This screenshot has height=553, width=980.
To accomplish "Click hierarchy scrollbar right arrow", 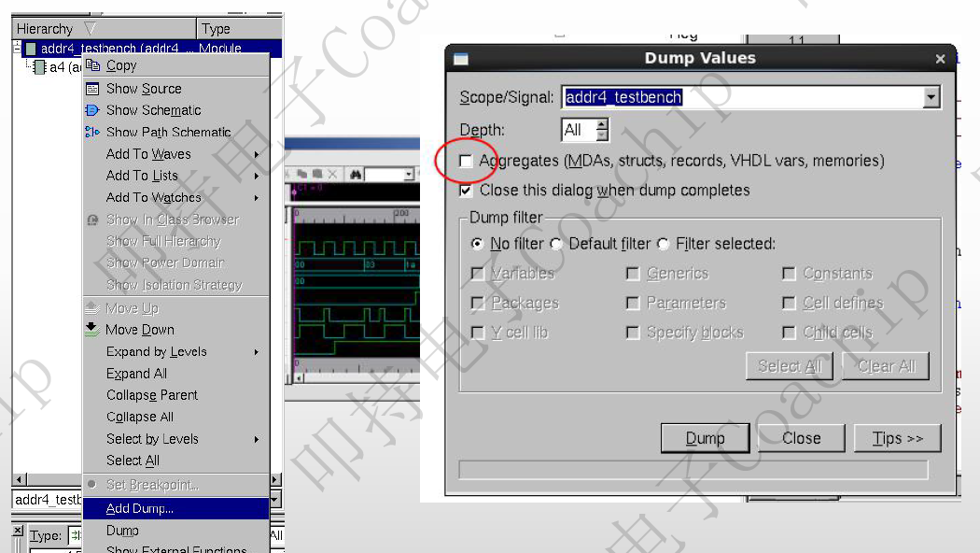I will pyautogui.click(x=275, y=479).
